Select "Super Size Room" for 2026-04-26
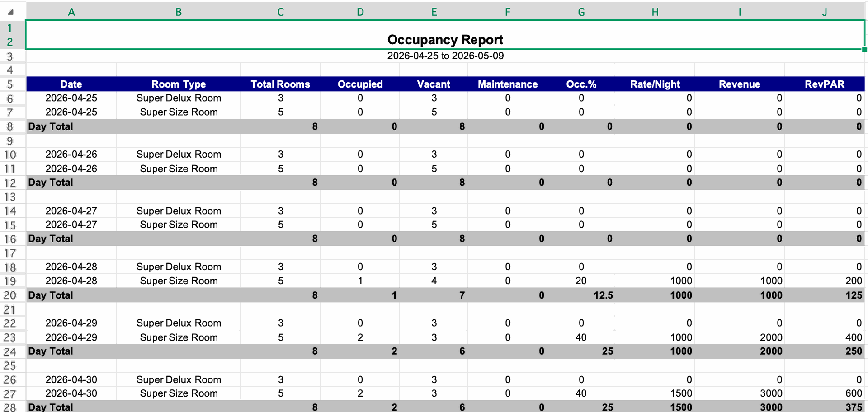 (179, 169)
